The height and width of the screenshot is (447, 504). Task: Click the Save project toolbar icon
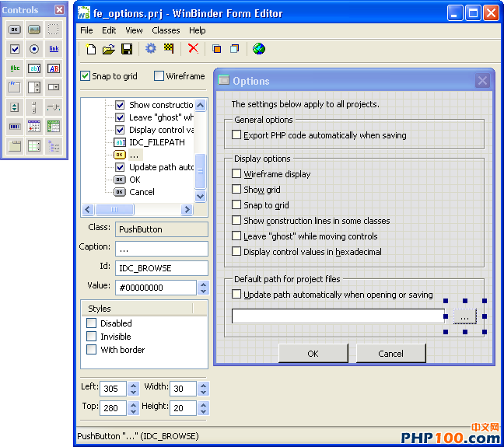click(x=127, y=49)
